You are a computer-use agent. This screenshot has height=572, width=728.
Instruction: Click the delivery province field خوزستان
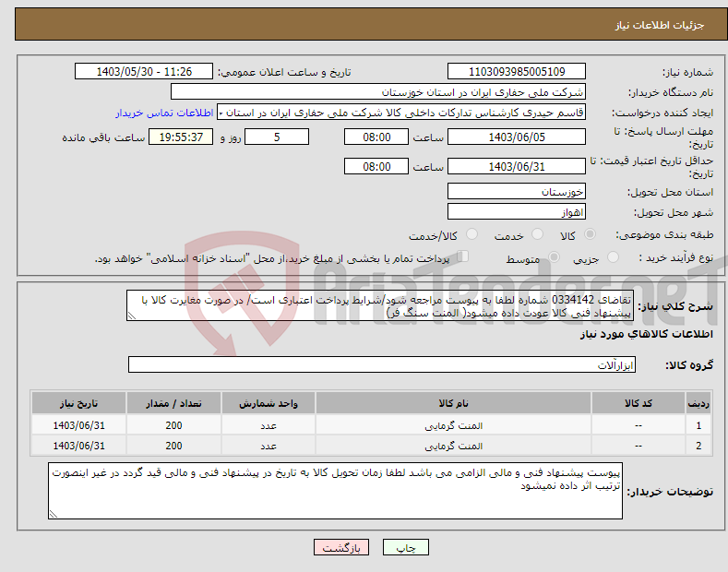517,191
